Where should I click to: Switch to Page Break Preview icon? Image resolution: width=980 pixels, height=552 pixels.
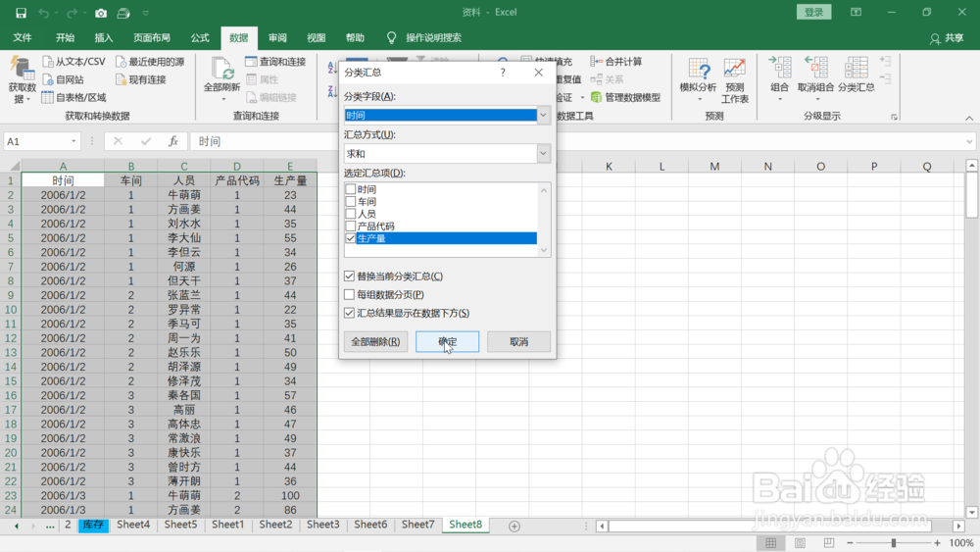click(x=829, y=542)
